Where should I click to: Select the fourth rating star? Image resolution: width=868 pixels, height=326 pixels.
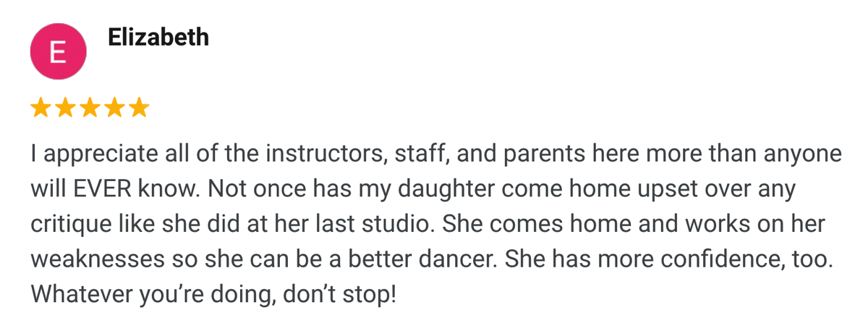[x=114, y=109]
